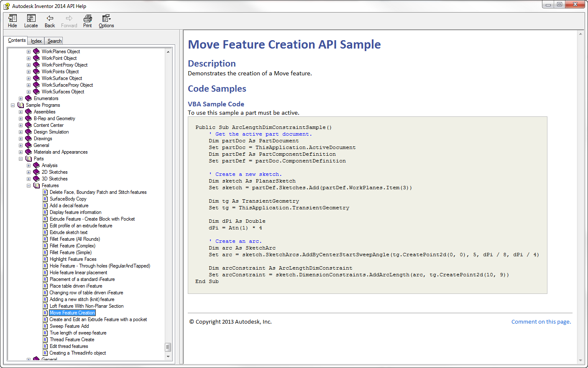This screenshot has width=588, height=368.
Task: Click the open book icon for Sample Programs
Action: coord(20,105)
